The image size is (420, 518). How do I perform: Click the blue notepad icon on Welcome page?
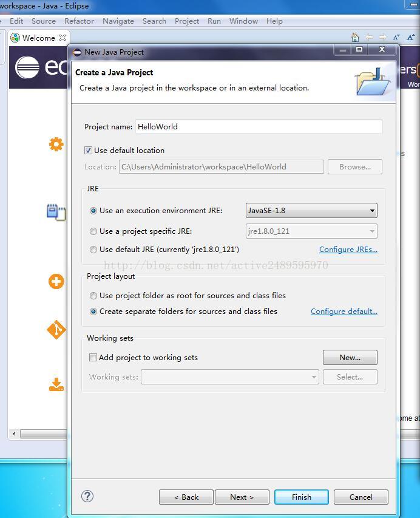tap(56, 212)
